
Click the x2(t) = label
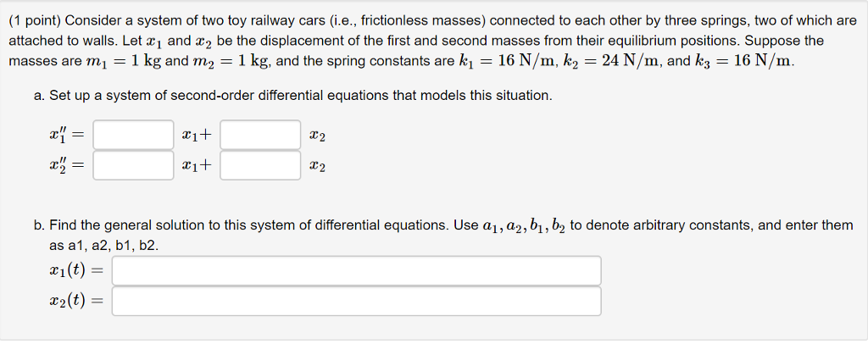[76, 301]
